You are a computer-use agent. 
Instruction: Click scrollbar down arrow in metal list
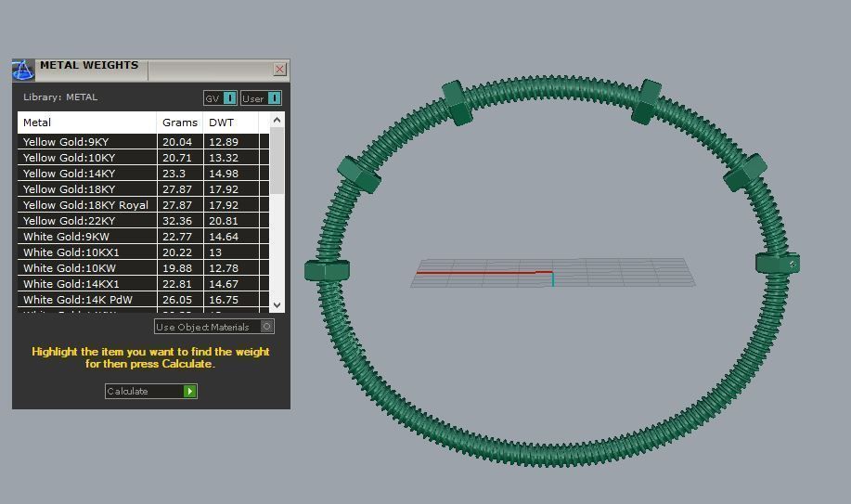pos(277,305)
